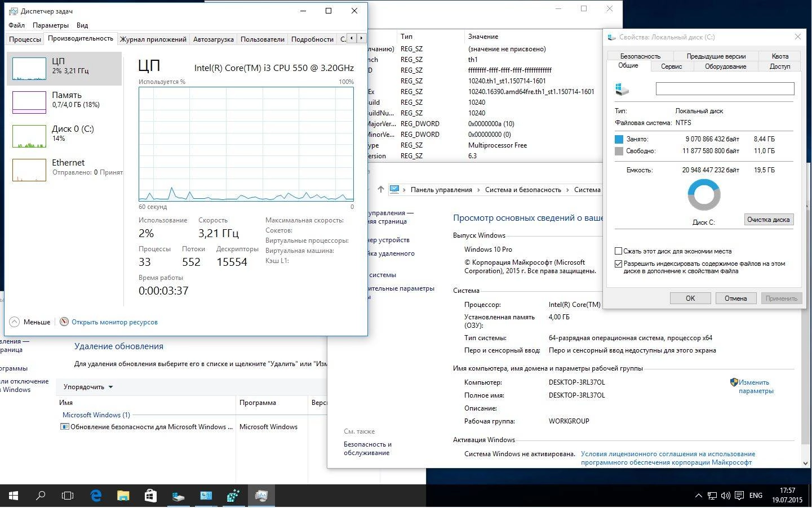
Task: Open the Упорядочить dropdown in updates window
Action: click(88, 387)
